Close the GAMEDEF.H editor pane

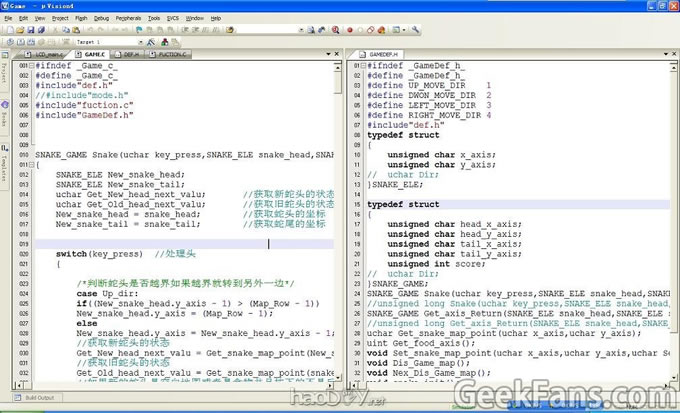674,54
